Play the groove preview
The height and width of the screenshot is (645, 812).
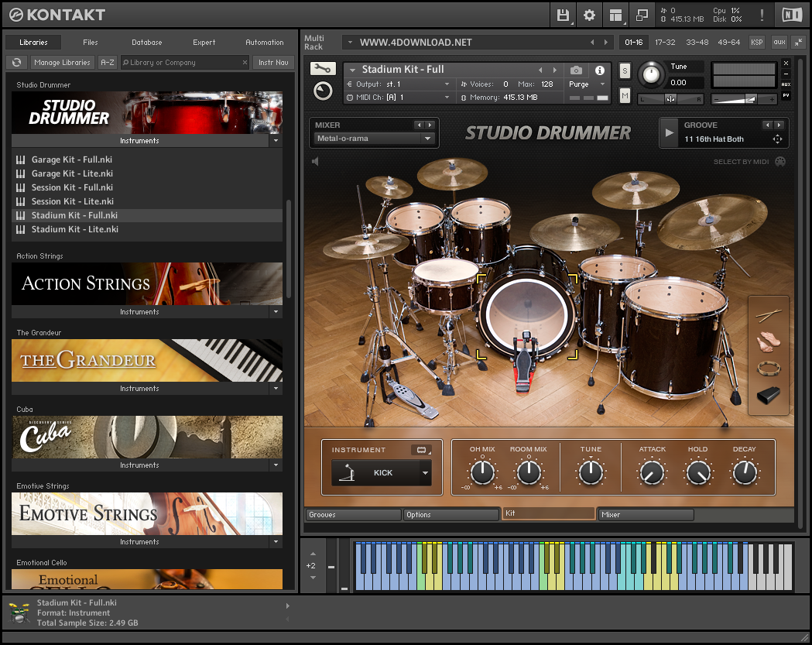670,132
